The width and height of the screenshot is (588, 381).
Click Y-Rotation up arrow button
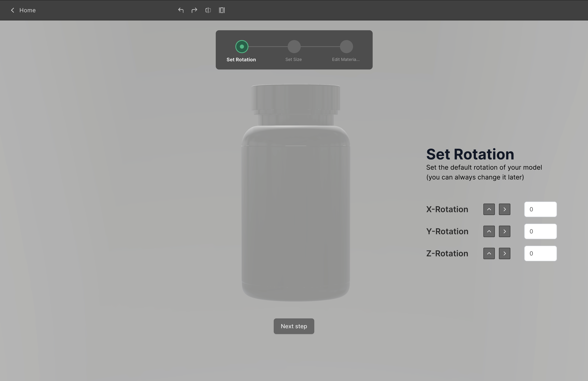point(489,231)
